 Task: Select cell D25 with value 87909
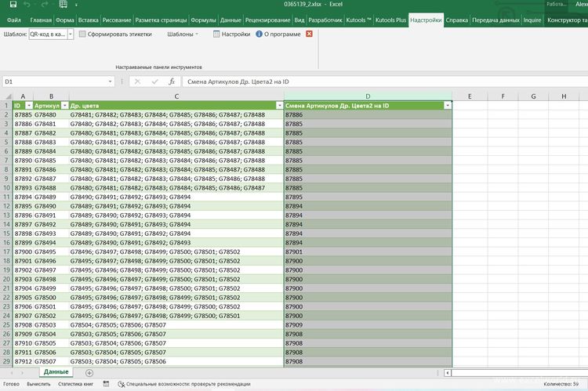pyautogui.click(x=368, y=325)
